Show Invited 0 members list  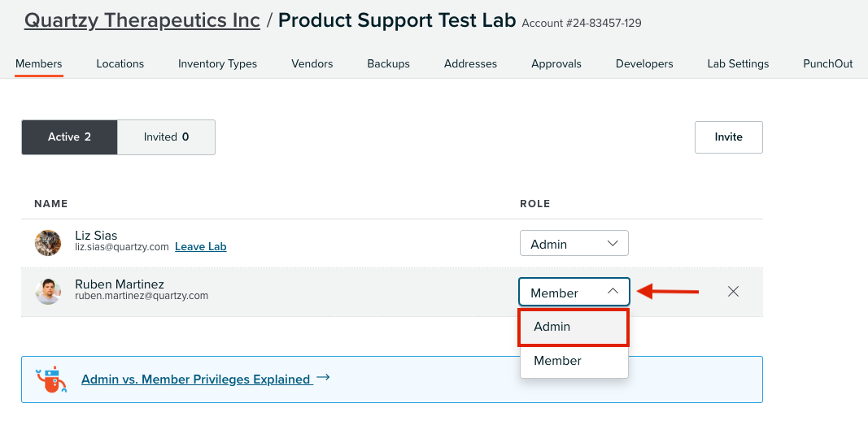click(166, 137)
